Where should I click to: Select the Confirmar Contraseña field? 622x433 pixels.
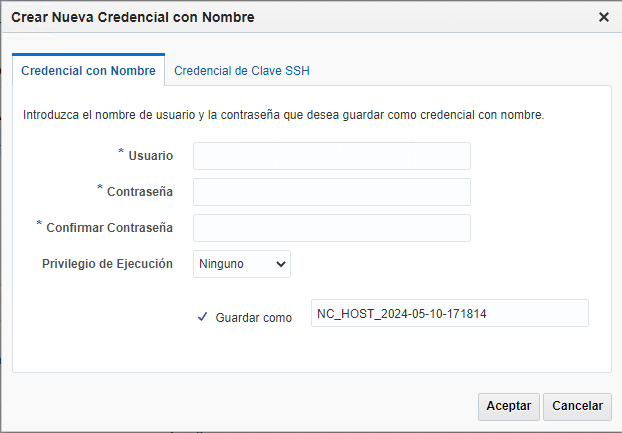pos(331,228)
